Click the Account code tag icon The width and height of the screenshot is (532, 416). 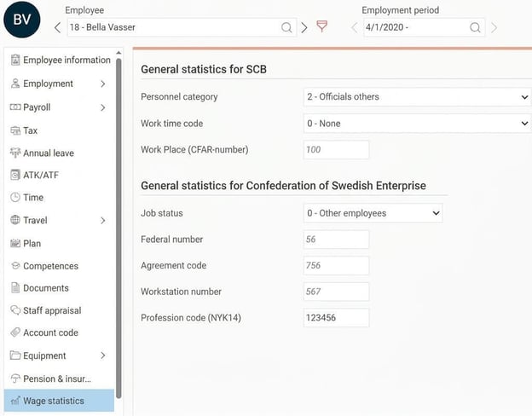click(15, 332)
